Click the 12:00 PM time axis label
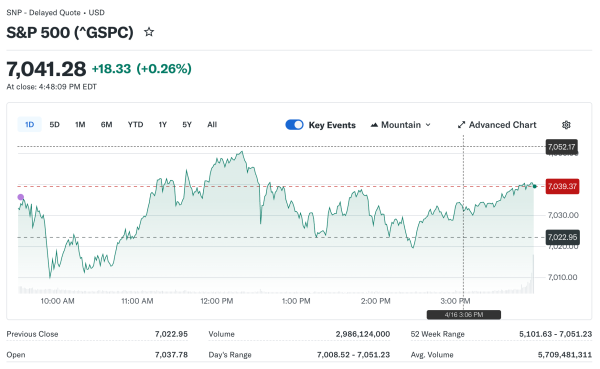Image resolution: width=600 pixels, height=369 pixels. (x=217, y=301)
